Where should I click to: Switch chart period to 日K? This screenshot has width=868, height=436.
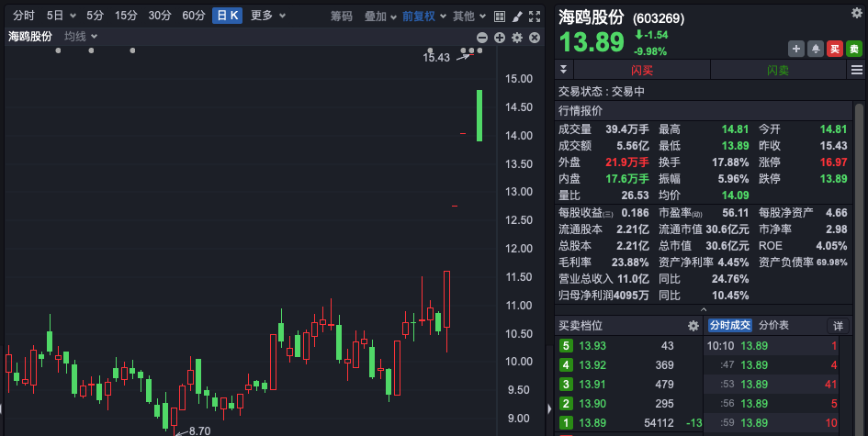point(227,16)
